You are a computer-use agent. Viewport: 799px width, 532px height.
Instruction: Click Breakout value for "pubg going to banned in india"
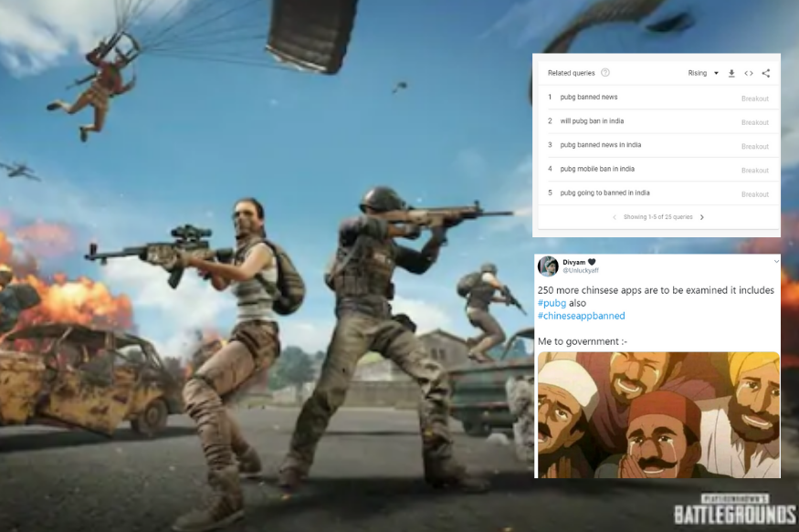754,194
